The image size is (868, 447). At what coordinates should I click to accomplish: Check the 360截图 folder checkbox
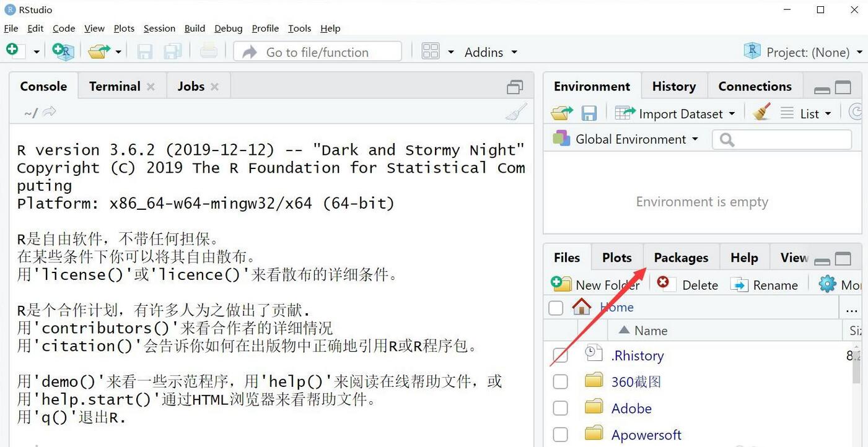click(x=560, y=381)
